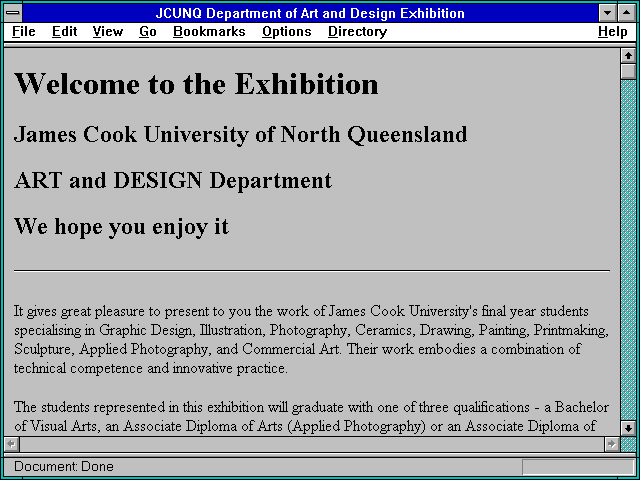The width and height of the screenshot is (640, 480).
Task: Open the View menu
Action: click(108, 32)
